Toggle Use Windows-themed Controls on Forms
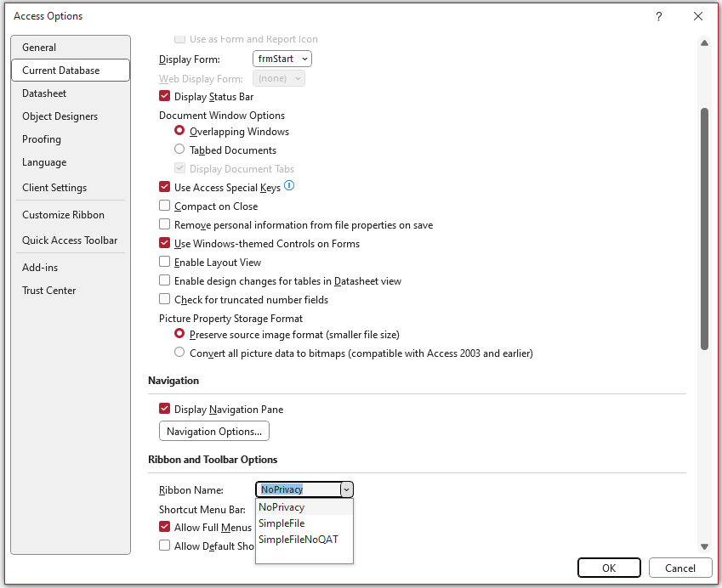 [164, 243]
